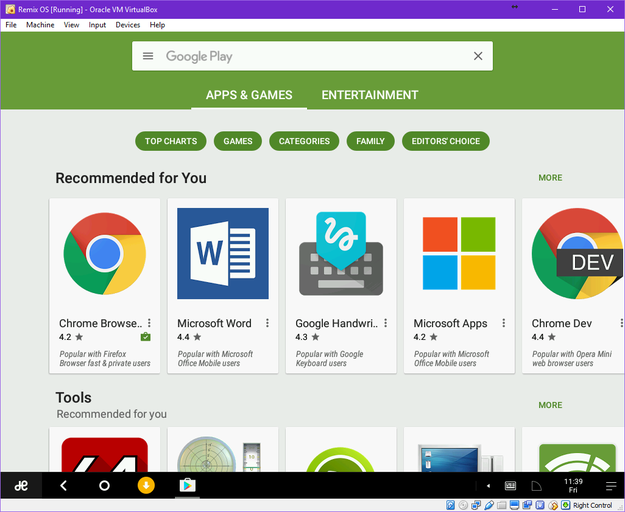Open the green wifi app thumbnail in Tools
This screenshot has height=512, width=625.
coord(577,458)
